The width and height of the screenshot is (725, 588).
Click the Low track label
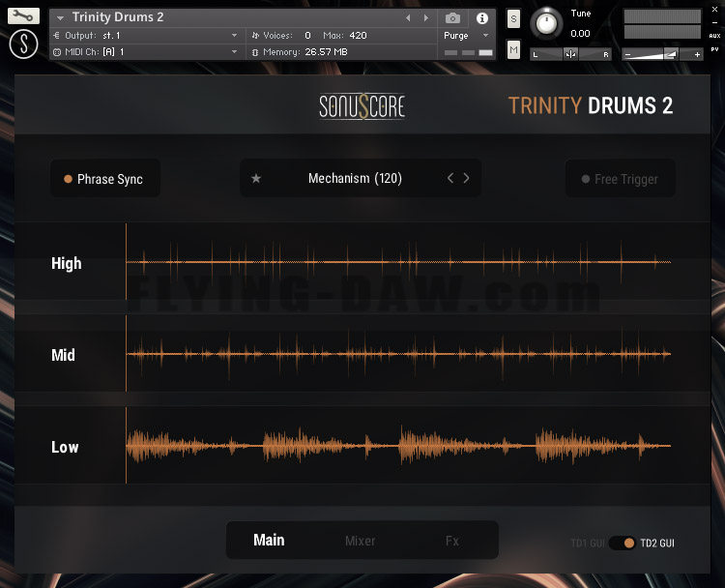click(x=65, y=447)
